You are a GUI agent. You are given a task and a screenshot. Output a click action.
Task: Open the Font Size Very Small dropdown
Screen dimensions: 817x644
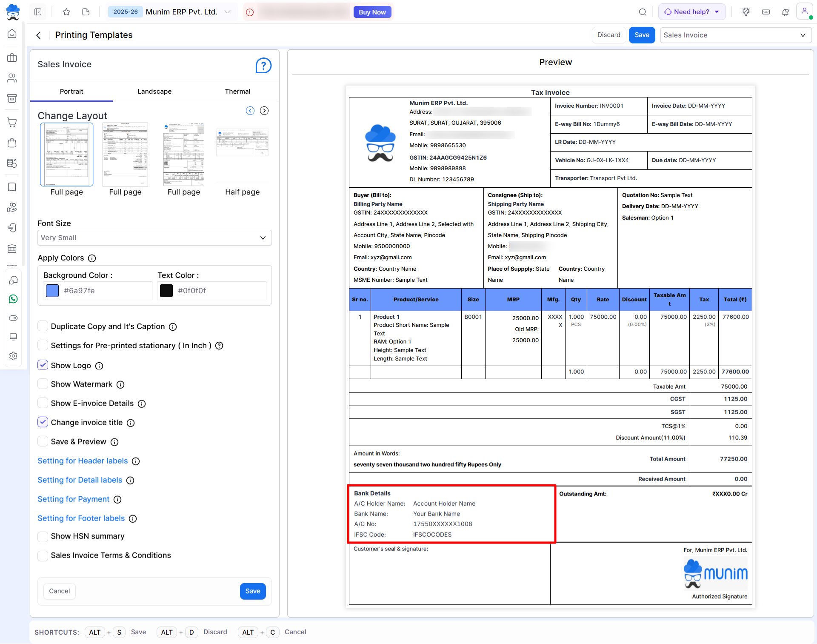[x=154, y=238]
